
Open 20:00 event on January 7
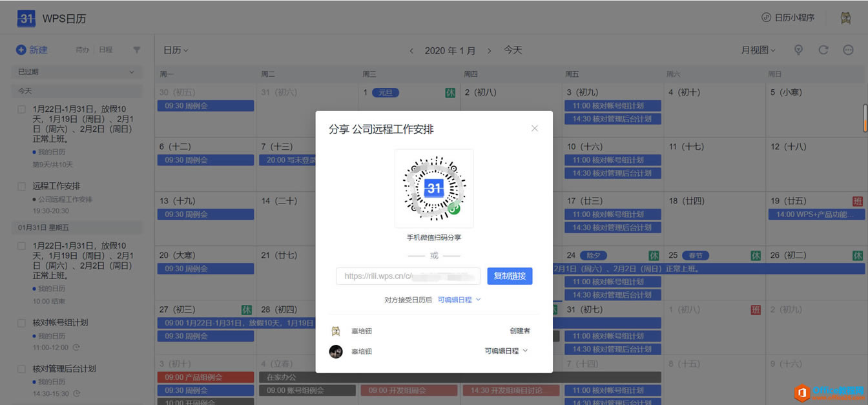pyautogui.click(x=287, y=160)
